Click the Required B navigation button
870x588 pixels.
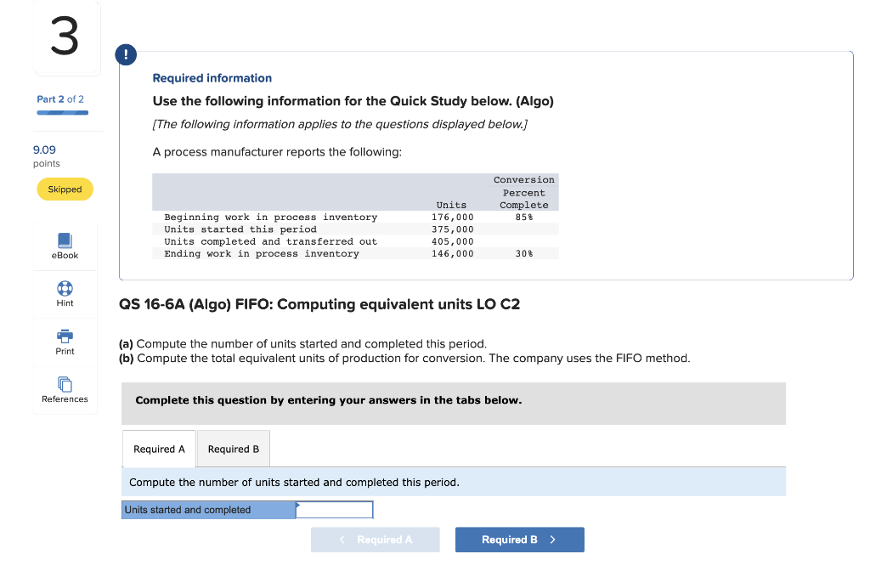point(519,539)
